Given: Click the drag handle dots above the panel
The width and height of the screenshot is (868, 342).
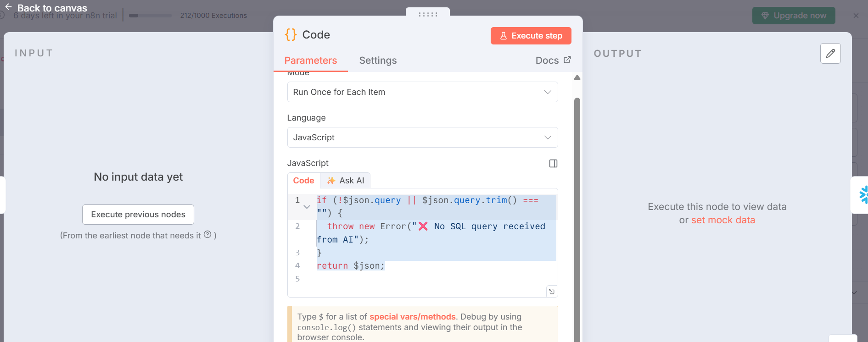Looking at the screenshot, I should pos(427,14).
